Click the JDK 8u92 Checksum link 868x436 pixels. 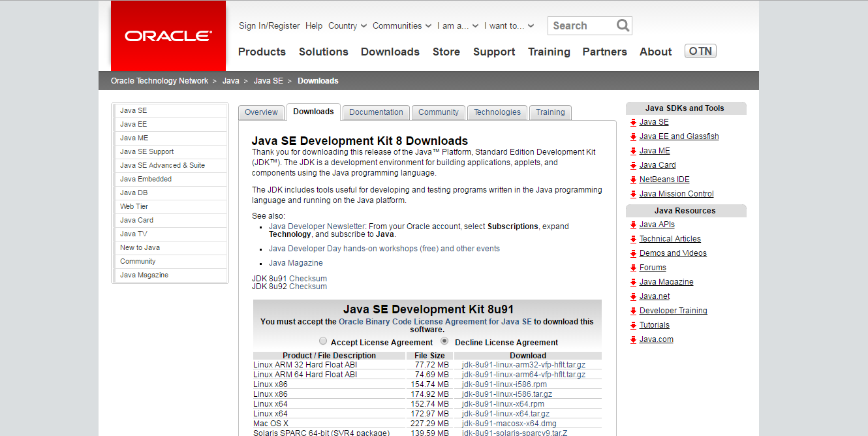[308, 287]
